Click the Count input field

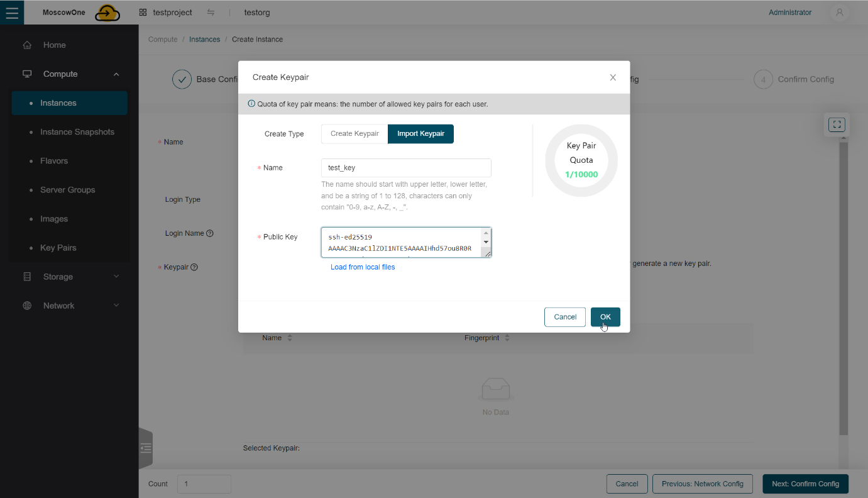coord(203,484)
